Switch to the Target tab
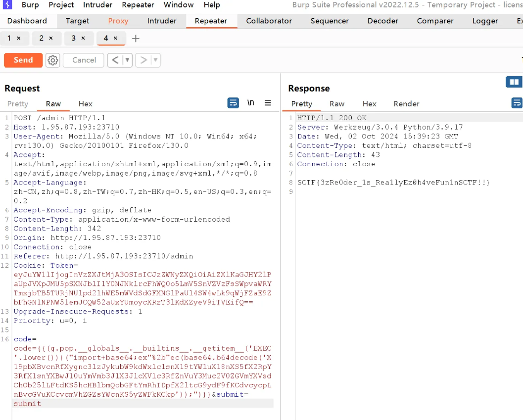523x420 pixels. pyautogui.click(x=77, y=21)
